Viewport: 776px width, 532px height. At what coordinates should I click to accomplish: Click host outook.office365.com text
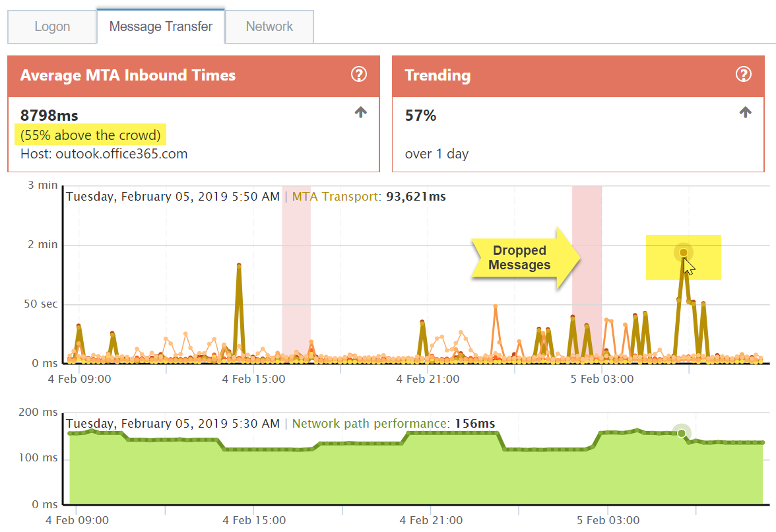(x=104, y=154)
